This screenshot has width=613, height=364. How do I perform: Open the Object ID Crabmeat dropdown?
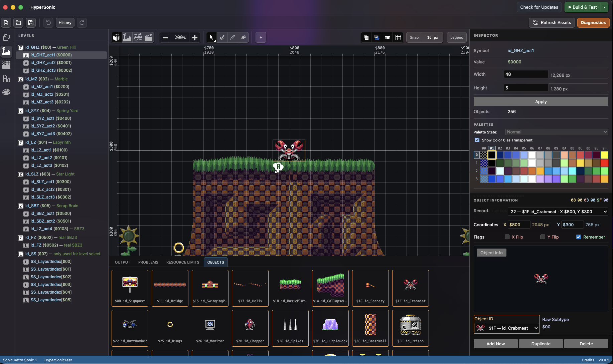507,328
